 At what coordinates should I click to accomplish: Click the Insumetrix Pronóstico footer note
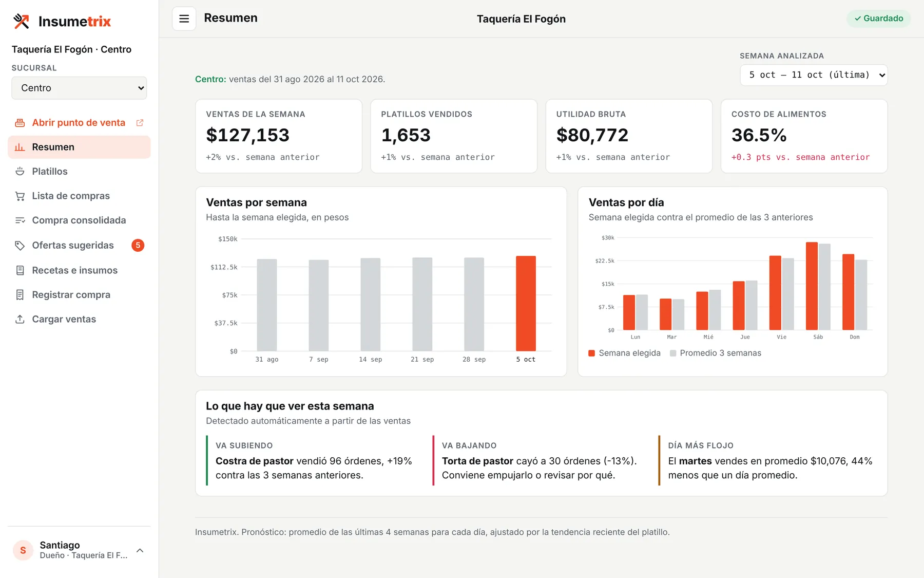pos(432,532)
